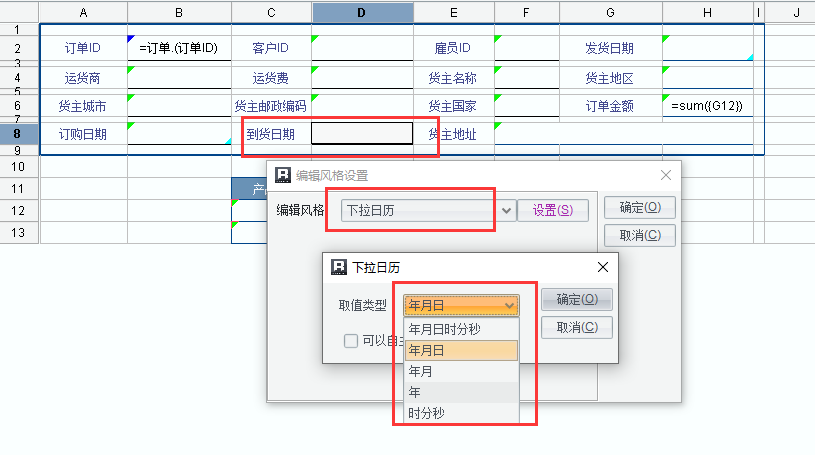
Task: Click the 货主地址 label cell
Action: click(454, 134)
